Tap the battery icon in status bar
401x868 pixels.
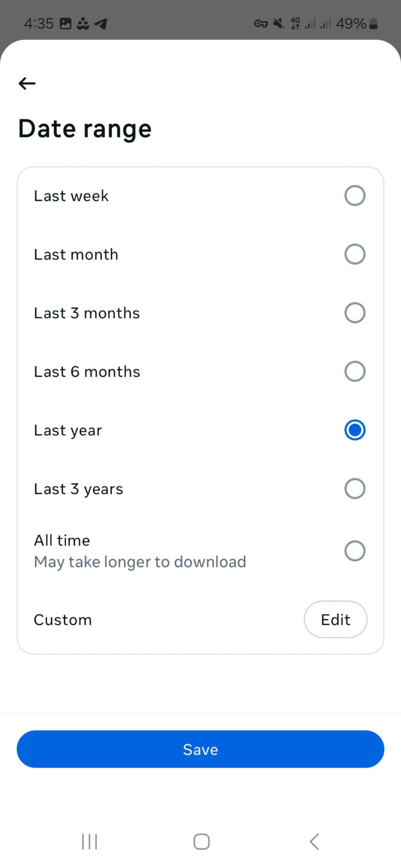click(x=373, y=24)
